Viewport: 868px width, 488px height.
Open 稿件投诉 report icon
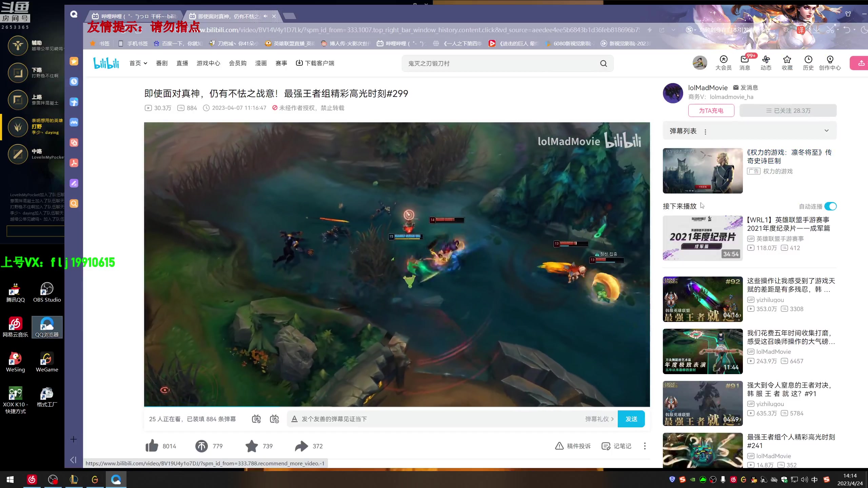(x=573, y=446)
